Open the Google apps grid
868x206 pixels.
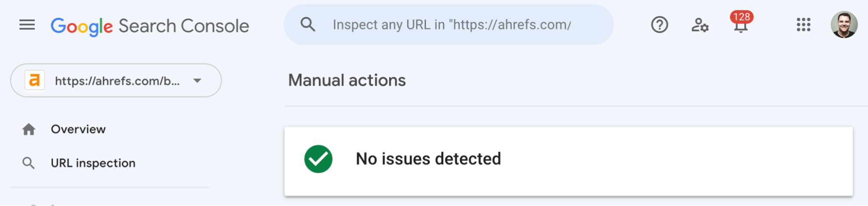[803, 25]
